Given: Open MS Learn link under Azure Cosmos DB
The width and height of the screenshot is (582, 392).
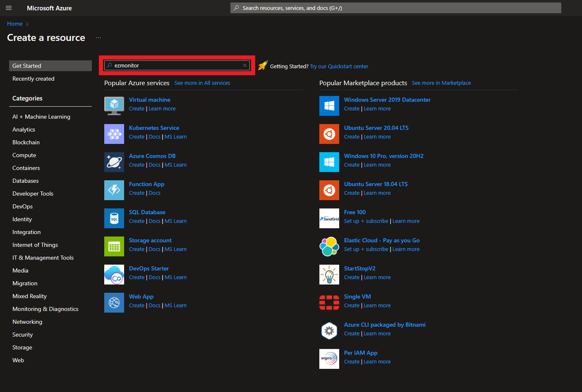Looking at the screenshot, I should [175, 165].
